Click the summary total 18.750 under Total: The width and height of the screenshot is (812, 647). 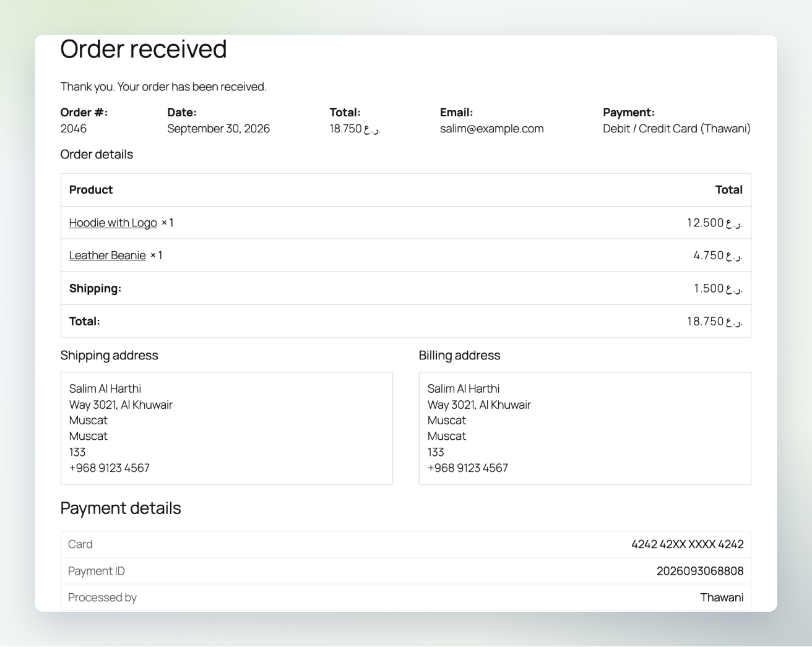point(355,129)
